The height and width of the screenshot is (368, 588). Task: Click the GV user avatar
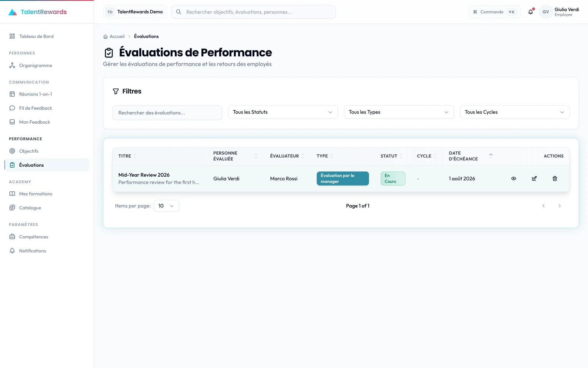(x=546, y=12)
